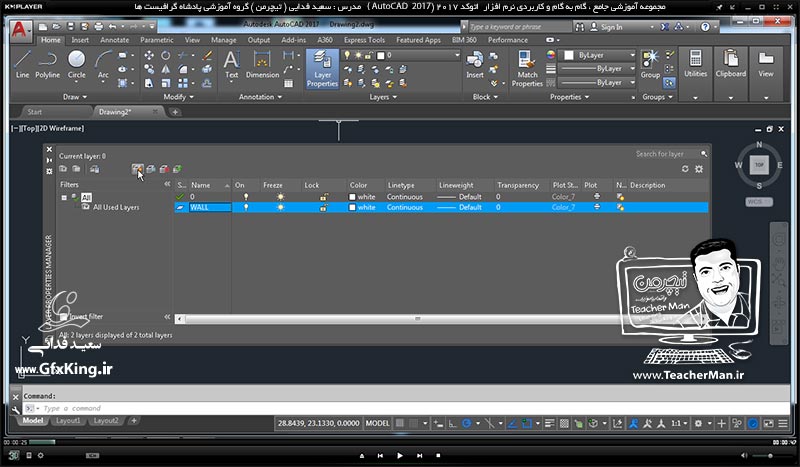Click the AutoCAD application menu button

point(19,30)
